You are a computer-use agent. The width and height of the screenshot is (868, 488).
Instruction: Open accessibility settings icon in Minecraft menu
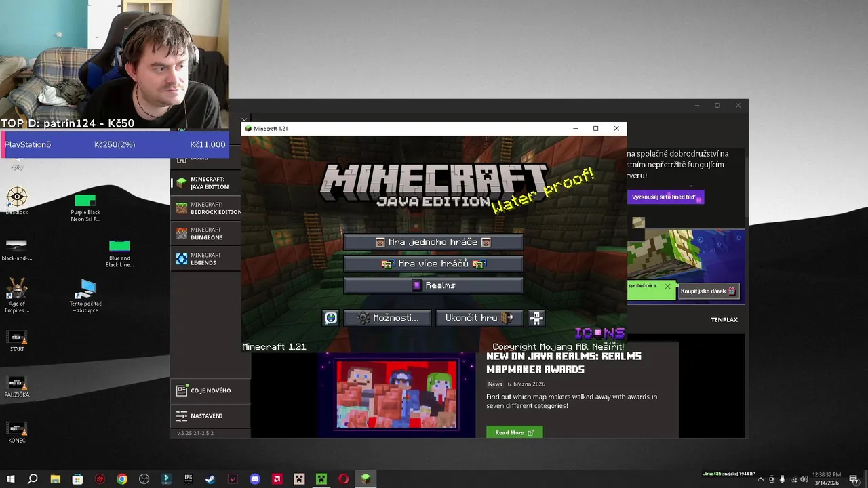[536, 318]
